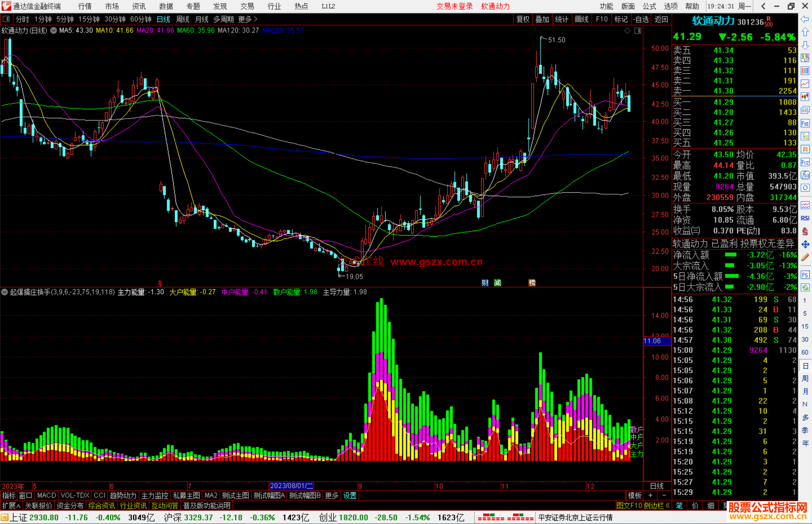Click the 设置 link in indicator bar
812x524 pixels.
click(350, 495)
